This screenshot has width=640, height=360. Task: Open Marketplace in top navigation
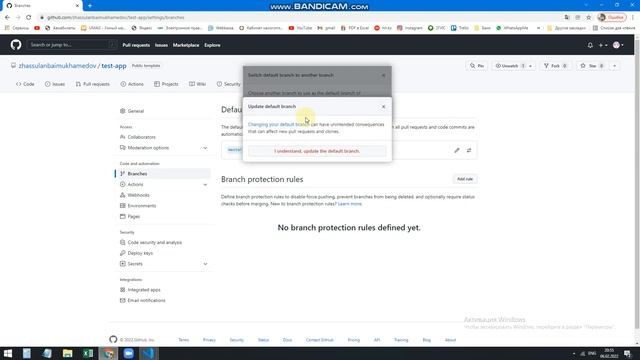(186, 45)
